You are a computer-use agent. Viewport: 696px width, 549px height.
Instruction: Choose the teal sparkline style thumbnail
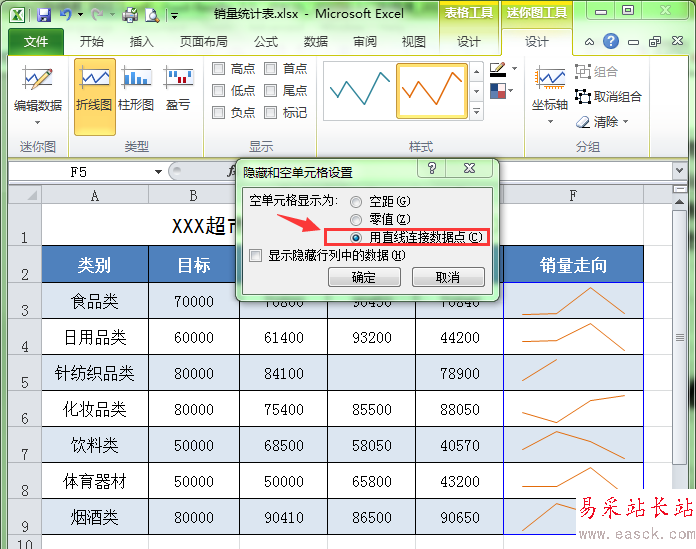pyautogui.click(x=360, y=91)
